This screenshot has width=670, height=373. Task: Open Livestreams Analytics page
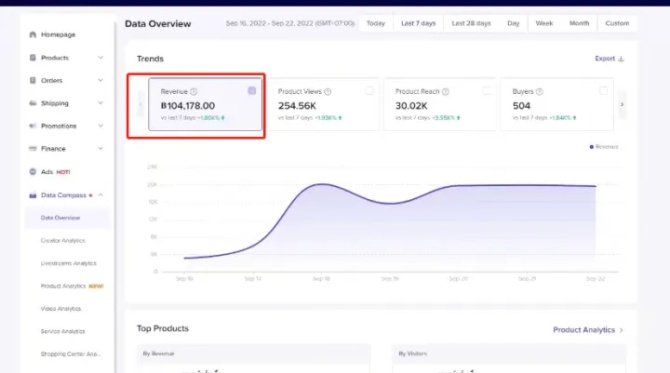point(68,263)
